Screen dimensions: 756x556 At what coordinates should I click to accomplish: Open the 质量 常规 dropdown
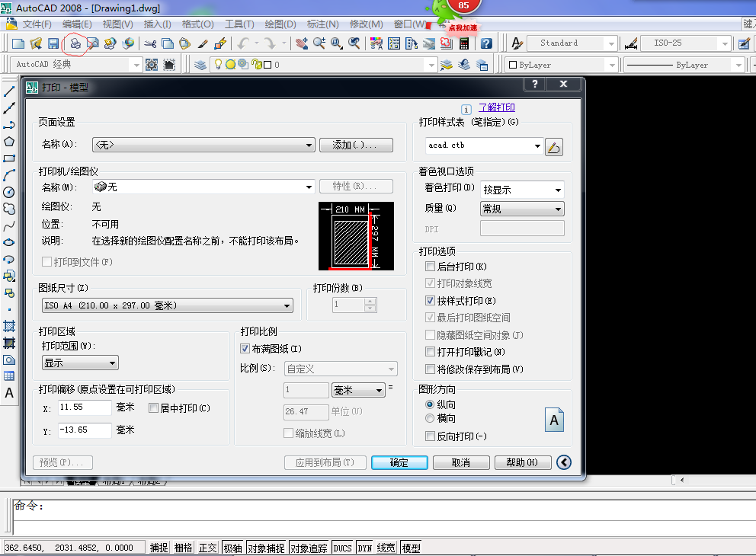pyautogui.click(x=522, y=209)
